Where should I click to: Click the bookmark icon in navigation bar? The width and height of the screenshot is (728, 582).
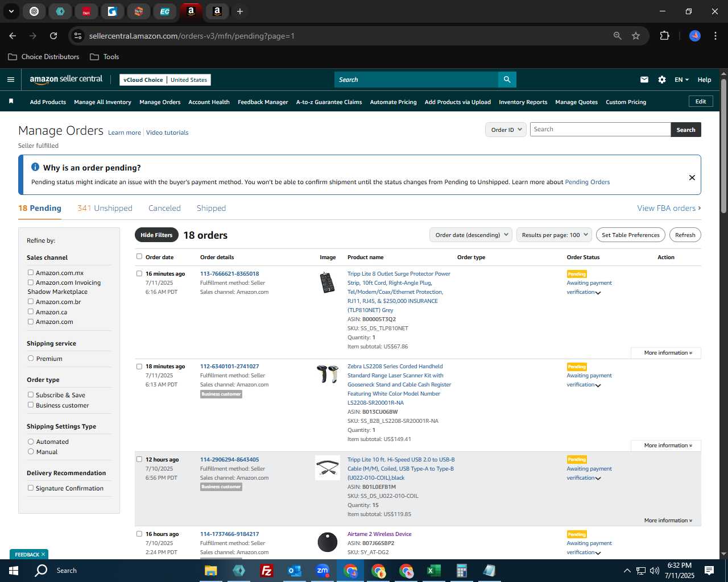pyautogui.click(x=11, y=101)
